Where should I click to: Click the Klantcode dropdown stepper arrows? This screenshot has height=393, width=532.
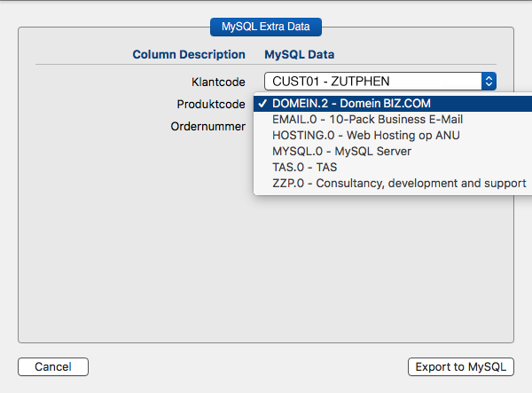point(489,81)
